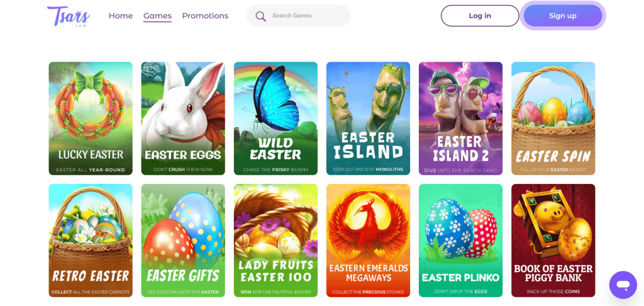The height and width of the screenshot is (306, 644).
Task: Launch the Easter Gifts game
Action: (x=183, y=241)
